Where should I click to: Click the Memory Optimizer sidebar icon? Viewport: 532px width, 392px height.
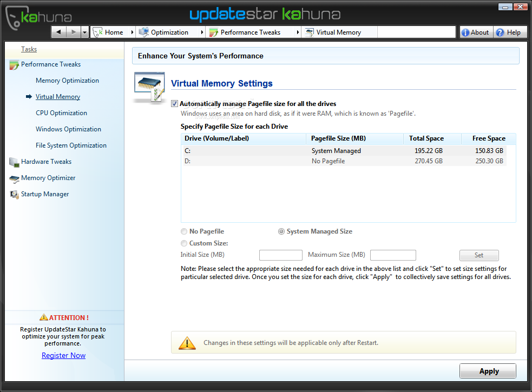tap(14, 179)
